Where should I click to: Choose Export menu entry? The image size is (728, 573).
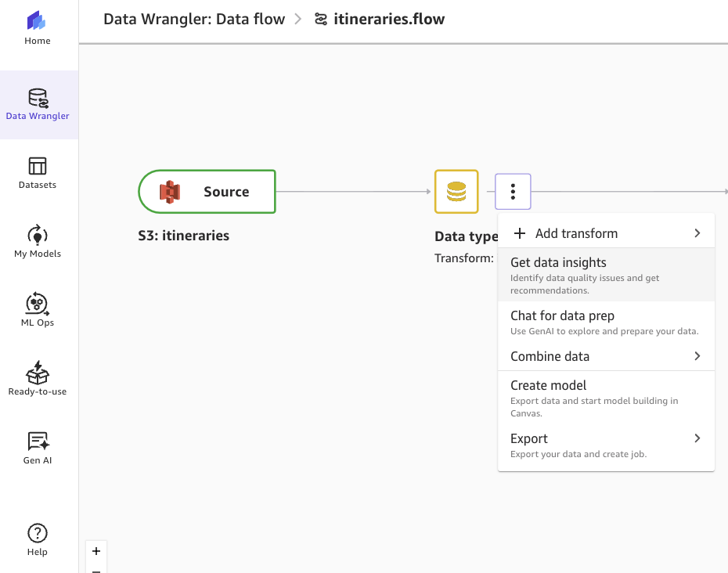tap(606, 445)
